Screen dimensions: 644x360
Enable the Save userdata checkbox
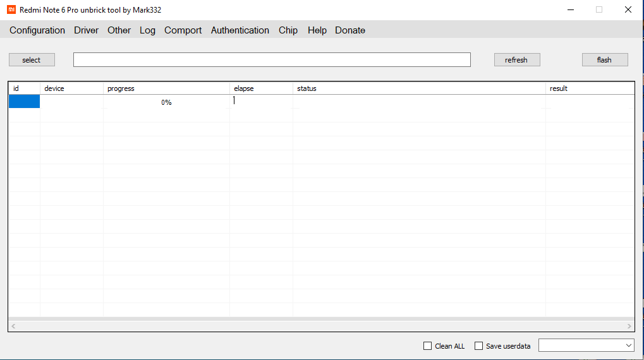[x=478, y=346]
